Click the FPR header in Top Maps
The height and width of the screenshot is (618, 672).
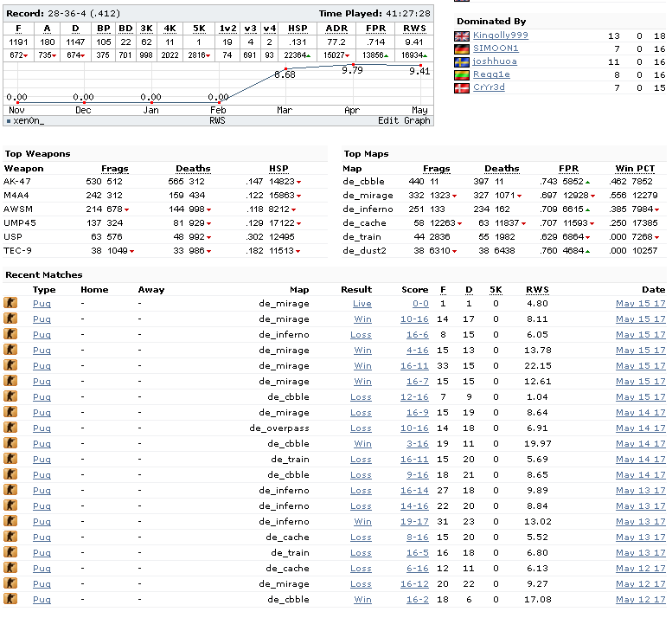click(569, 169)
